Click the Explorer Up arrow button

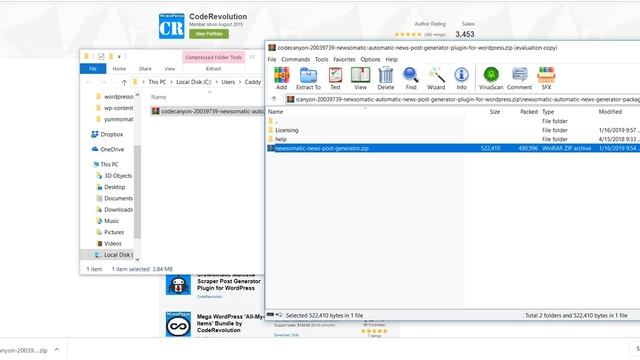124,82
